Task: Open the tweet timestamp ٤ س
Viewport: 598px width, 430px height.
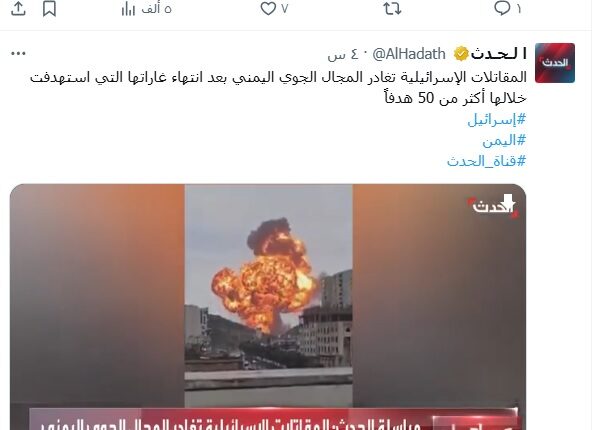Action: point(343,55)
